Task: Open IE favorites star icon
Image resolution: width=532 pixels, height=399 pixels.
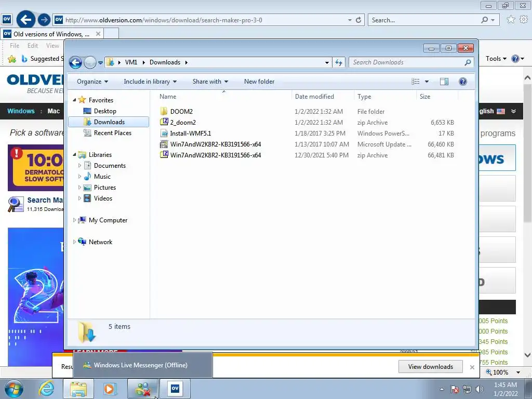Action: [511, 20]
